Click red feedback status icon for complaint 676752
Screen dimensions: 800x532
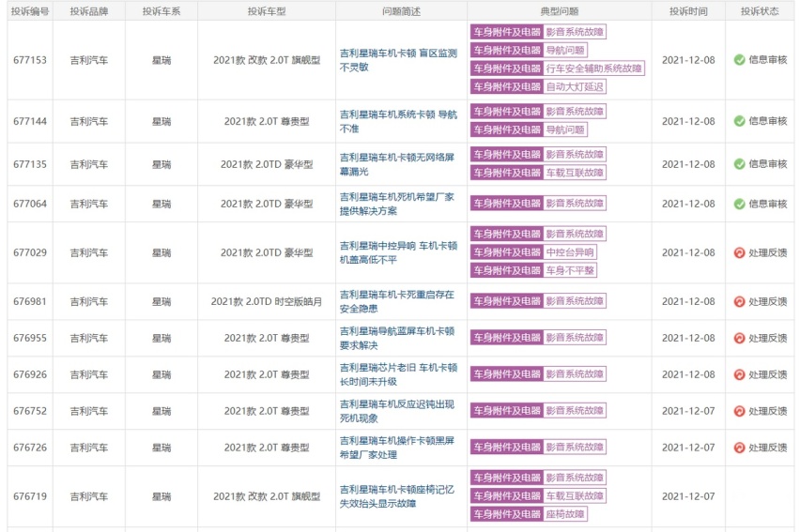[739, 411]
